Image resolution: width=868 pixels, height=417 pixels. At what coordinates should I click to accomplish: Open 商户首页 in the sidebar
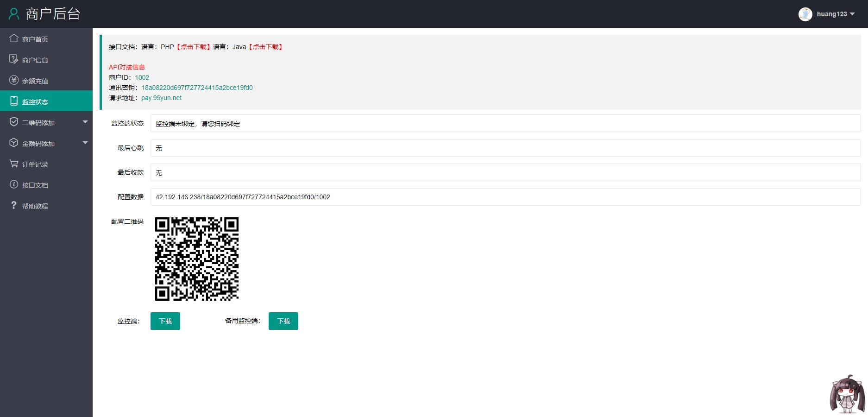pos(46,39)
